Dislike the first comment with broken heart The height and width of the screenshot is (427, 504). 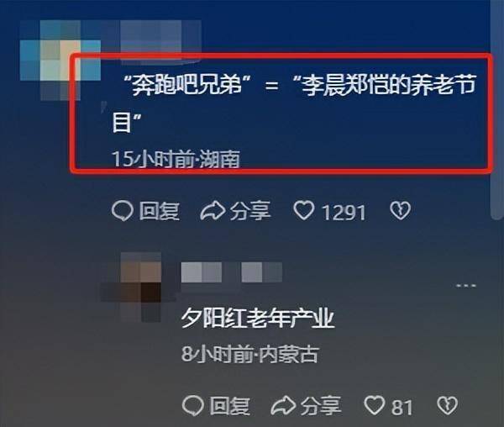click(x=400, y=211)
